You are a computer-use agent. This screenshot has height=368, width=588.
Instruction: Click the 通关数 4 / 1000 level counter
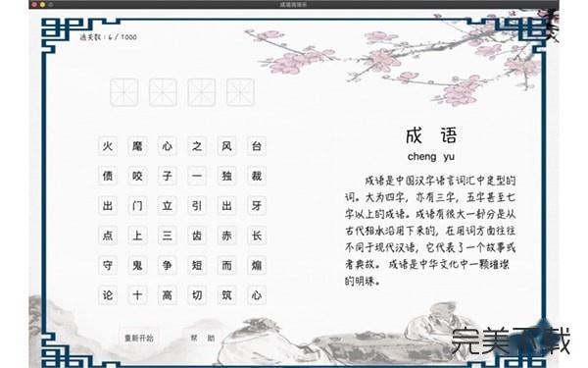click(108, 37)
